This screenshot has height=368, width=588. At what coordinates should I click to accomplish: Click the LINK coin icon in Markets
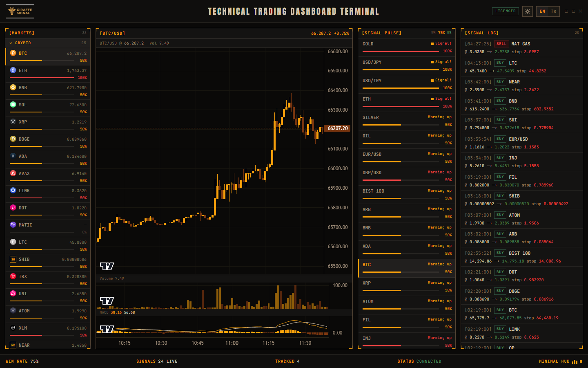coord(13,191)
